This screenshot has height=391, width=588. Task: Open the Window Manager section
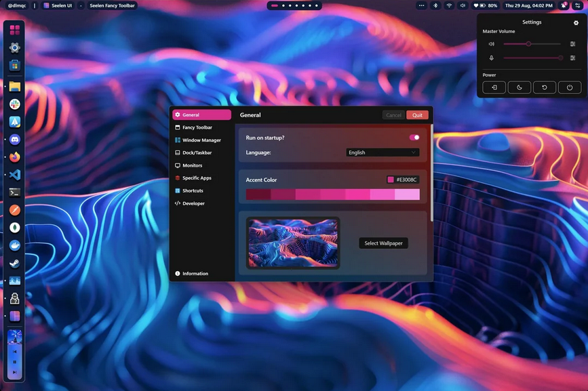pyautogui.click(x=201, y=140)
